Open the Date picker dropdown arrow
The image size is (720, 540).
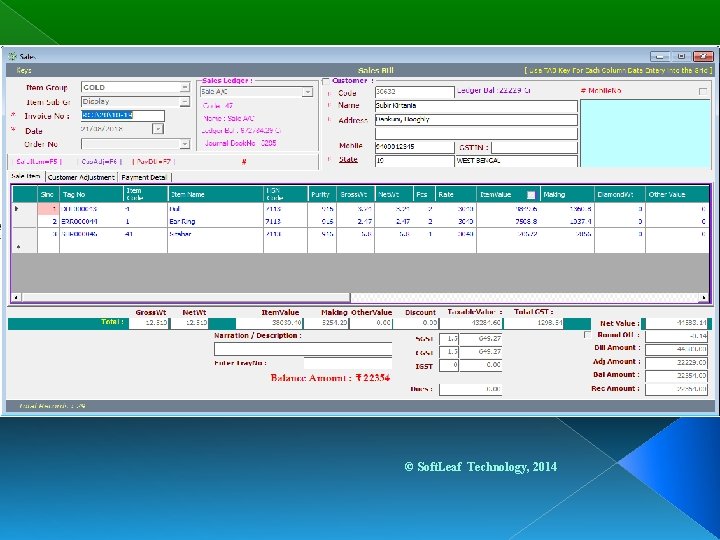158,129
